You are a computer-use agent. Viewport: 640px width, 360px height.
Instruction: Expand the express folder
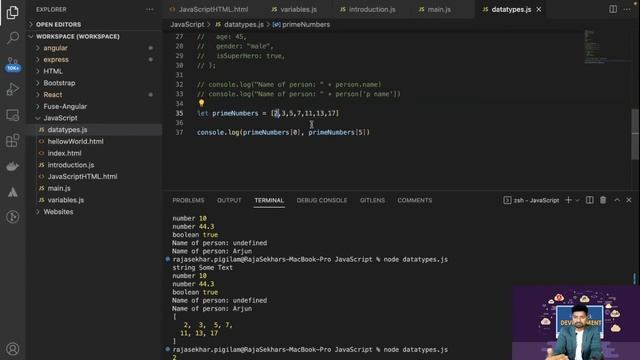(56, 60)
